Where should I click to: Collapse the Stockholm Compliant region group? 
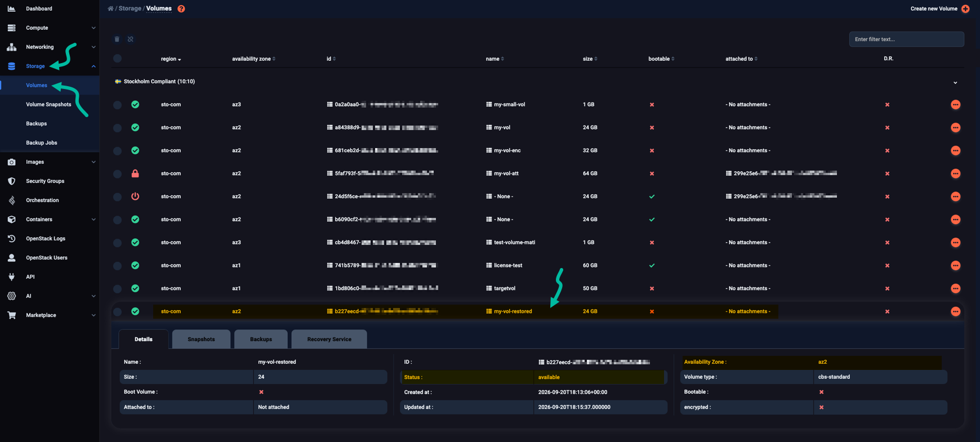(x=955, y=82)
